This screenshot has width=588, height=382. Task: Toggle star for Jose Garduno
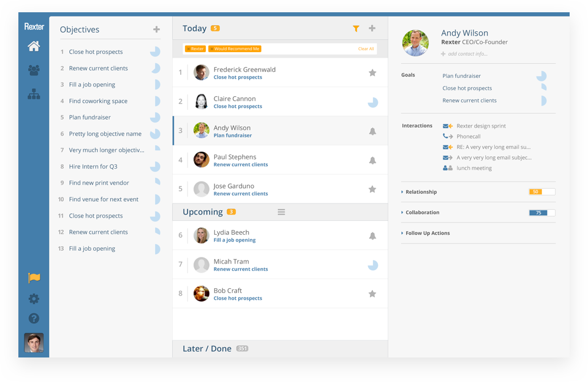(372, 189)
